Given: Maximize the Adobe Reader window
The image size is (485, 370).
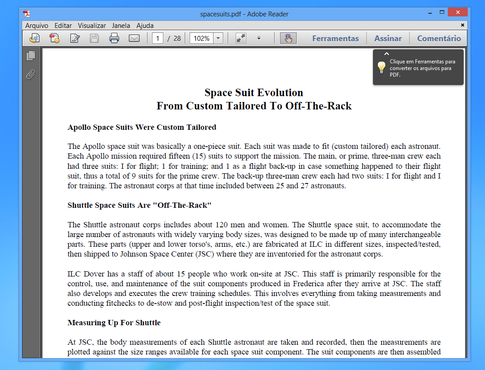Looking at the screenshot, I should pyautogui.click(x=442, y=12).
